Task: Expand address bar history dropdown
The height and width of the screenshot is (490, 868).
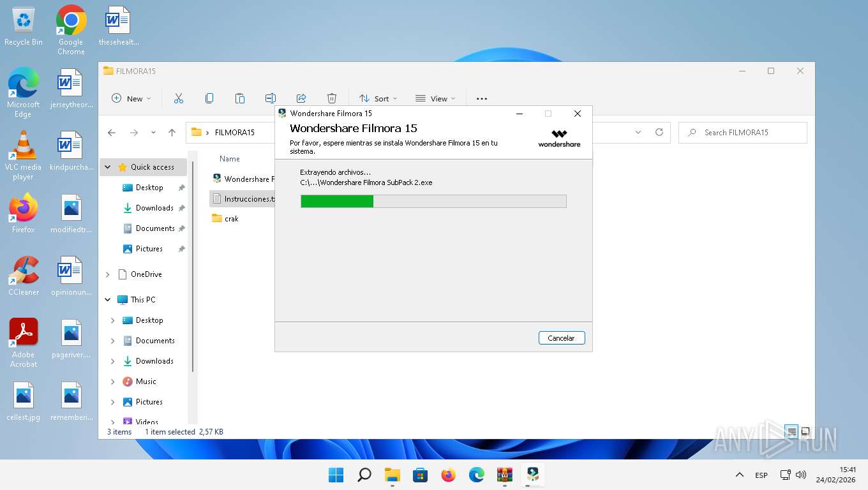Action: point(638,133)
